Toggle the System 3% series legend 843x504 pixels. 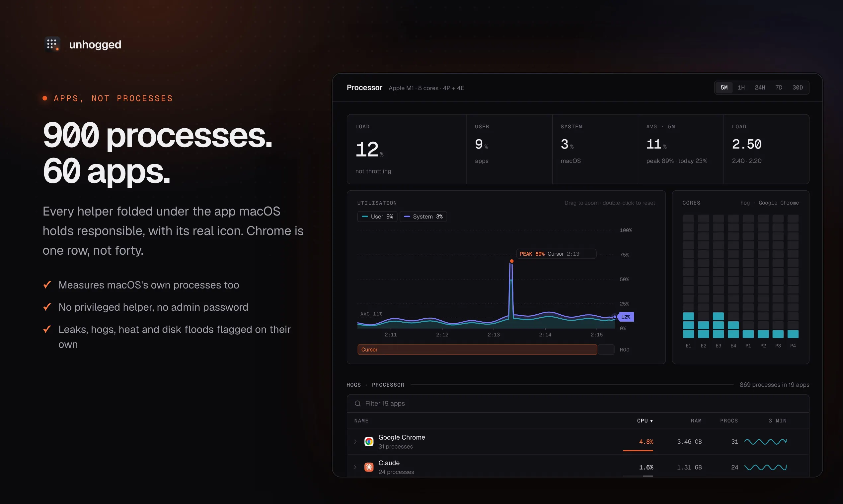423,216
